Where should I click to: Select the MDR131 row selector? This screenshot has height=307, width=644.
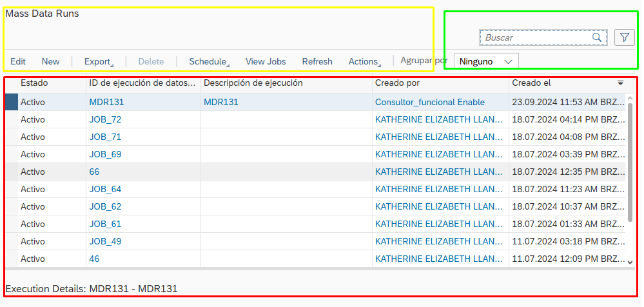(x=11, y=102)
